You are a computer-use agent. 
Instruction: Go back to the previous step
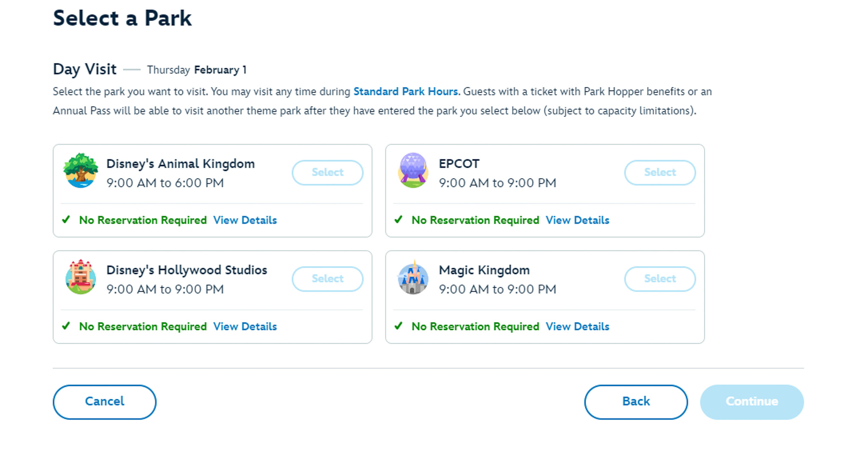tap(636, 402)
